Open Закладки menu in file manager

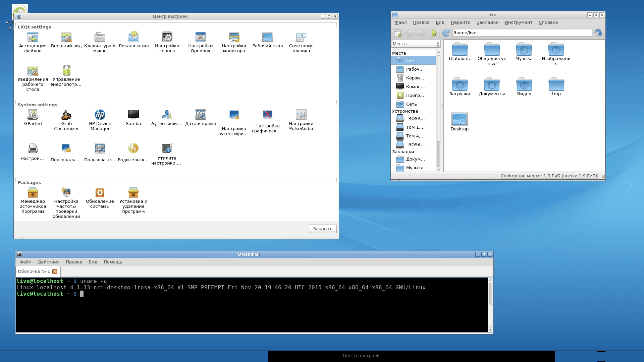[487, 22]
